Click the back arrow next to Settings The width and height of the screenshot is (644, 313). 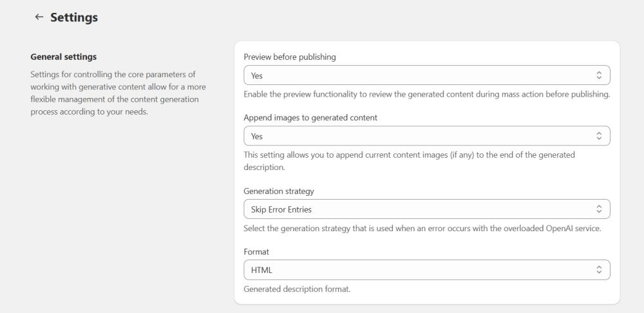[x=39, y=17]
